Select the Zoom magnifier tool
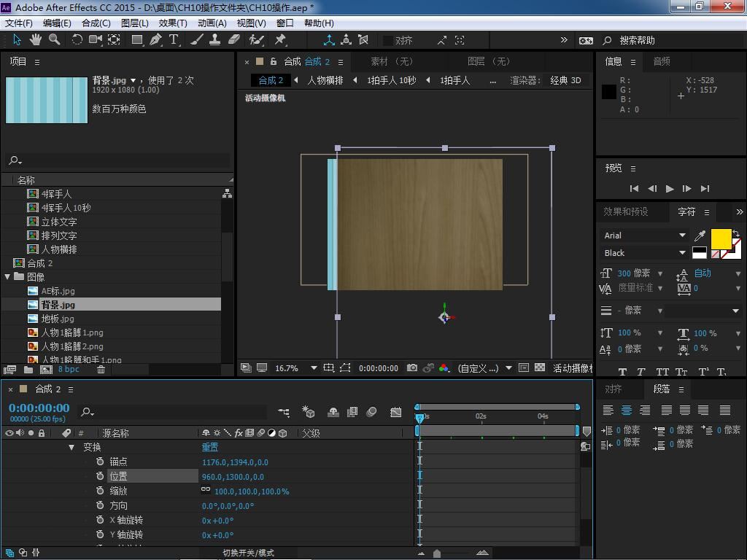This screenshot has width=747, height=560. (x=54, y=39)
